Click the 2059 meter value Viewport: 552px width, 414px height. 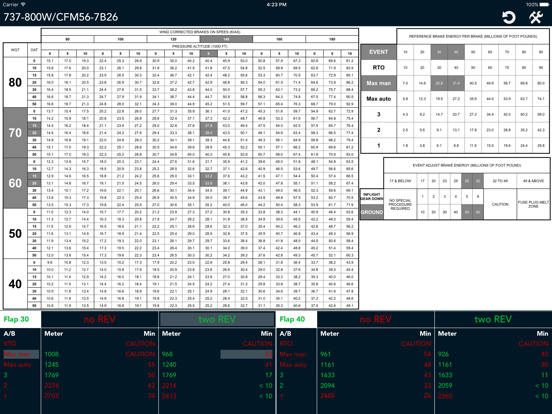445,385
